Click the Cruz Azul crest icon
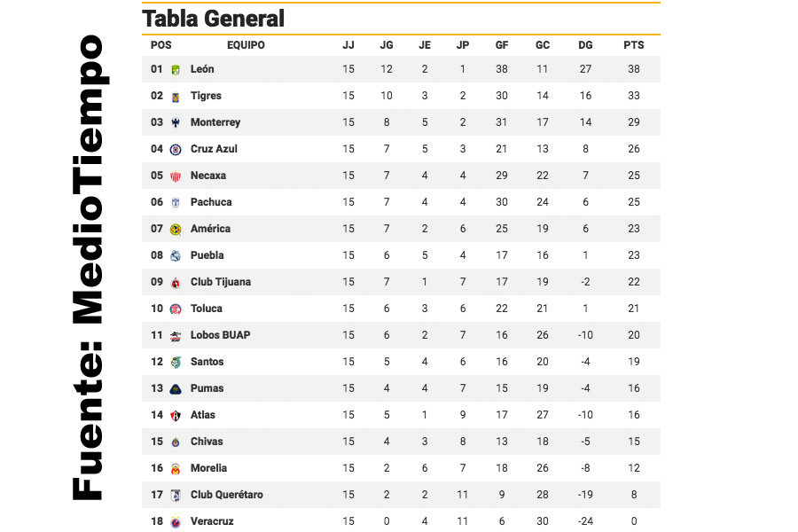 click(176, 149)
